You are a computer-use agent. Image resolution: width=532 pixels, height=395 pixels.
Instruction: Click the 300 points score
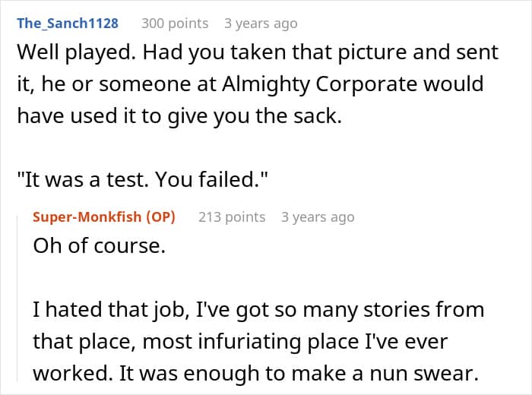coord(175,24)
